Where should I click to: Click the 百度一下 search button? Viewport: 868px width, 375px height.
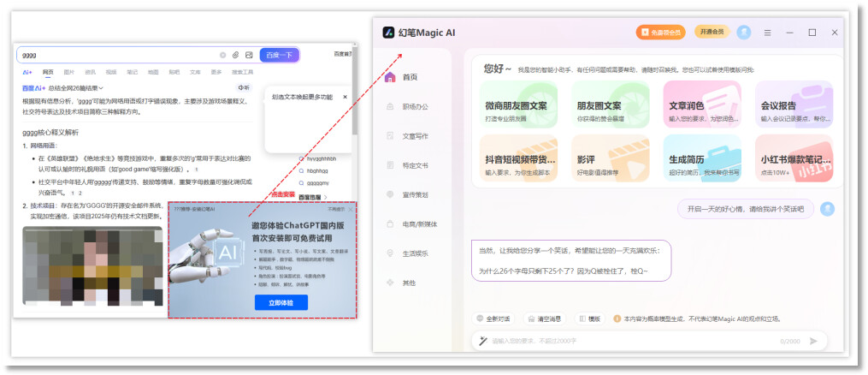(x=279, y=55)
